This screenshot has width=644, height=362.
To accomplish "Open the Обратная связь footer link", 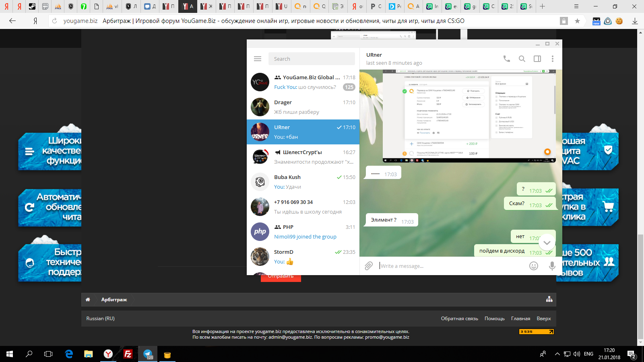I will (459, 319).
